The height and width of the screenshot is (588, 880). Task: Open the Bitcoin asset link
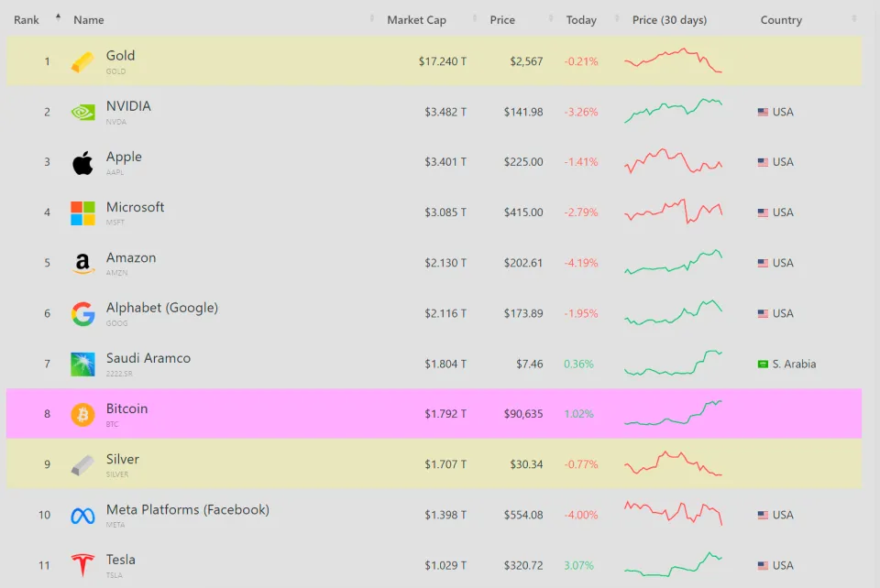pos(126,408)
